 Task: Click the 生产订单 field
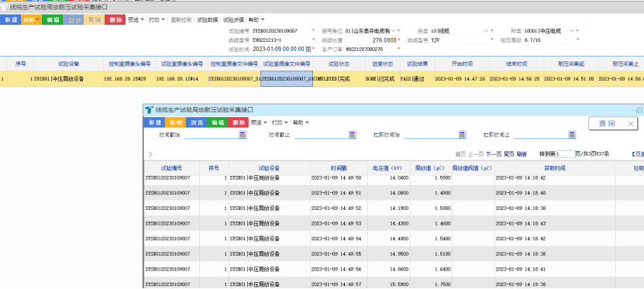click(x=371, y=50)
